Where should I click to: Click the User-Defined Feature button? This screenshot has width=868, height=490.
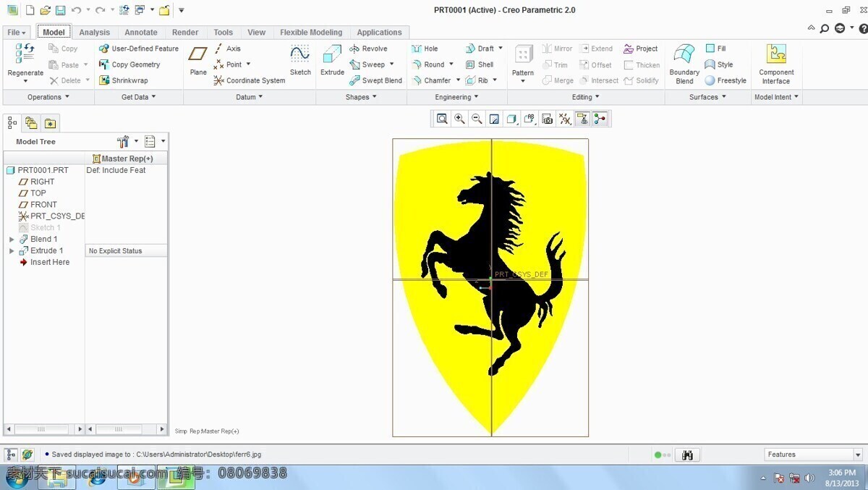(x=139, y=48)
